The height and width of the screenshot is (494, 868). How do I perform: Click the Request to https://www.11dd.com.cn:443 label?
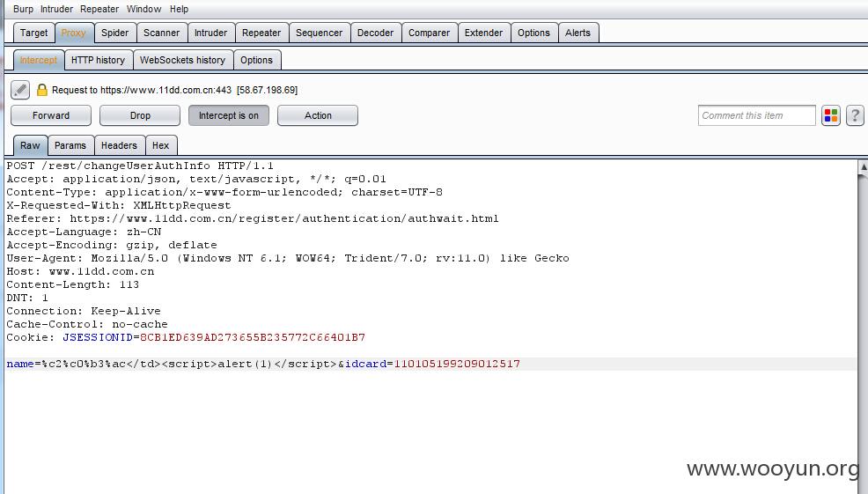(174, 90)
